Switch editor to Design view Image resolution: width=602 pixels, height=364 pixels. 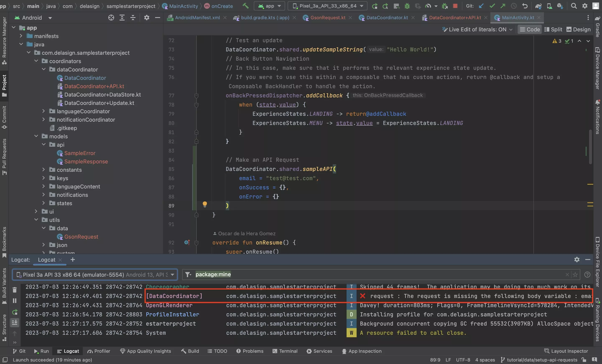click(x=578, y=29)
